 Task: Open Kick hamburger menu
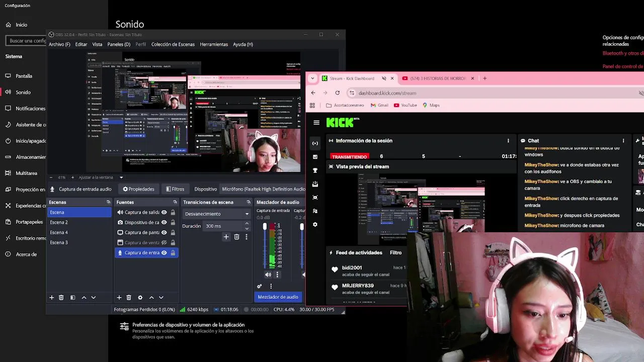coord(316,122)
